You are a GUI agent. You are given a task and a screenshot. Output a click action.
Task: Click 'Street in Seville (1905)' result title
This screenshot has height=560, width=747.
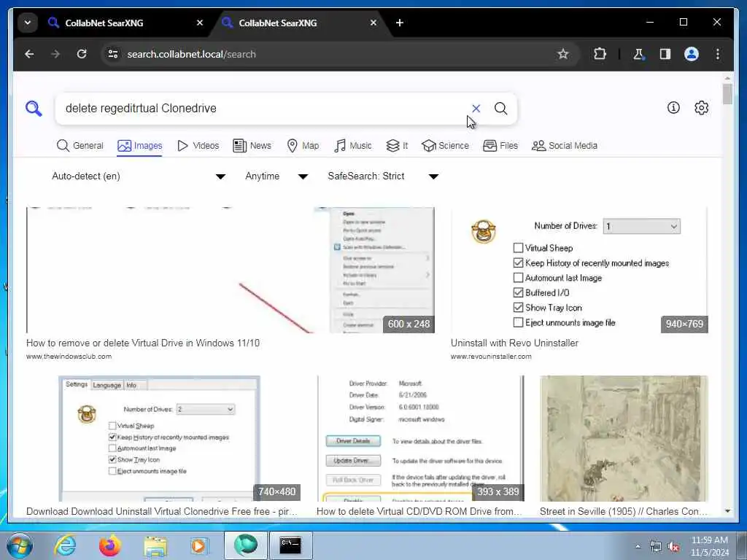point(624,511)
